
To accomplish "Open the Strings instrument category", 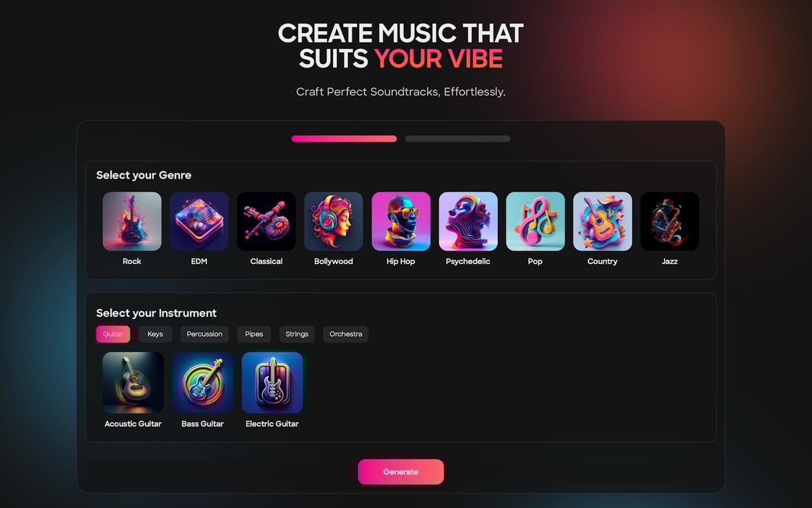I will (x=297, y=334).
